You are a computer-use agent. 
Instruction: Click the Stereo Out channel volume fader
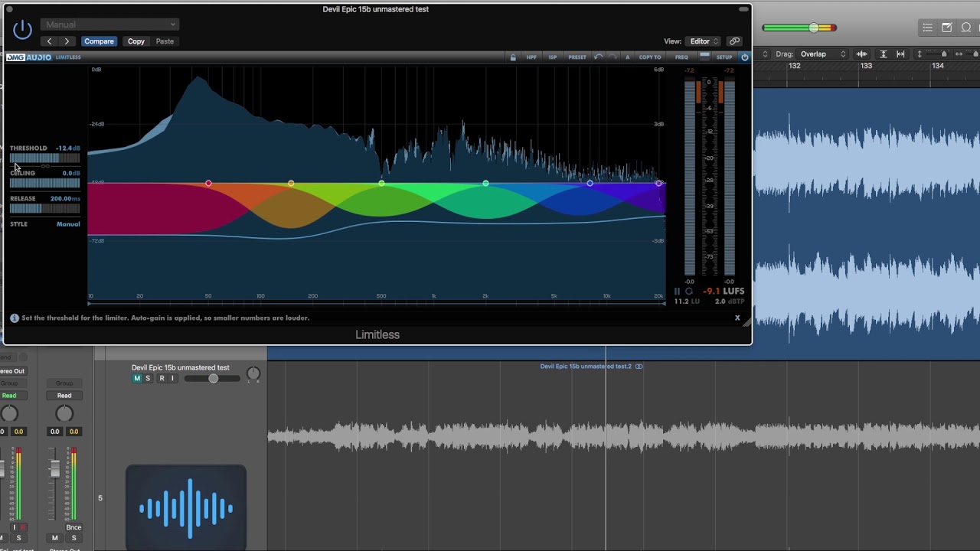(55, 470)
